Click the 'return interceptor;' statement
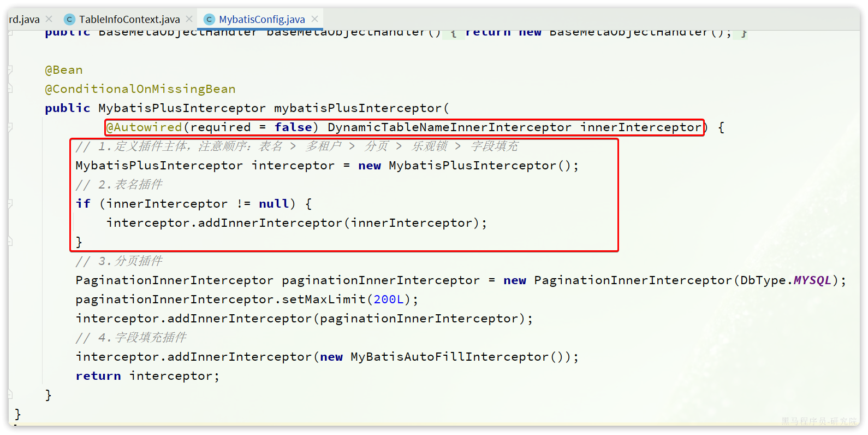Screen dimensions: 868x435 pyautogui.click(x=147, y=375)
